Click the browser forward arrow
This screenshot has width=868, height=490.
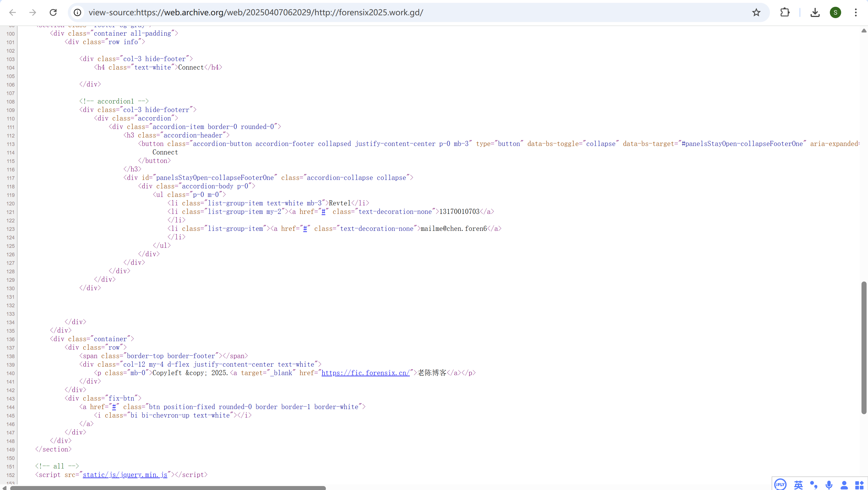[33, 12]
